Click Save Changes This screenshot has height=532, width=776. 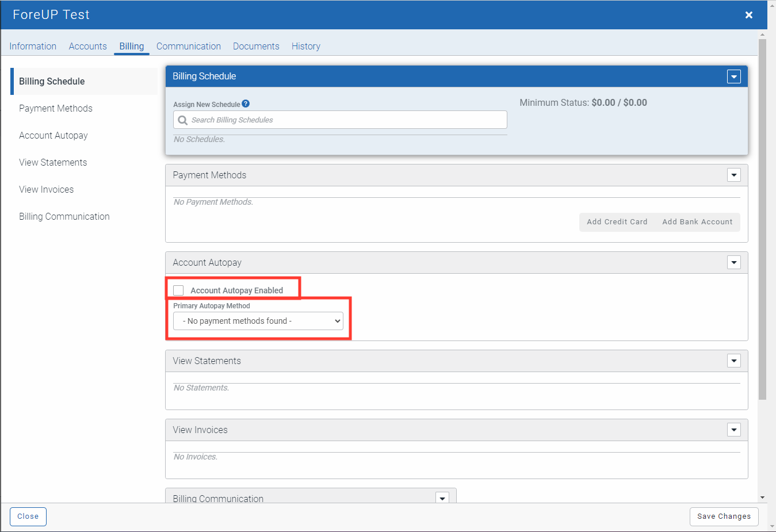point(724,516)
